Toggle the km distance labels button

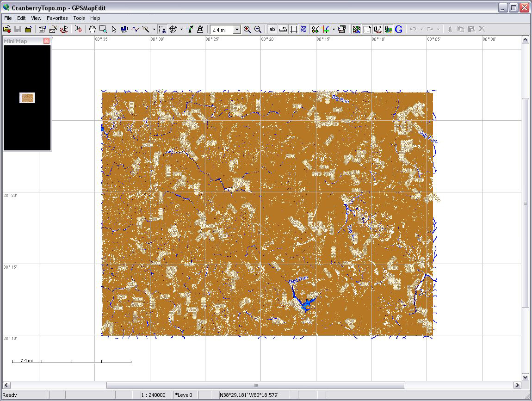[283, 29]
